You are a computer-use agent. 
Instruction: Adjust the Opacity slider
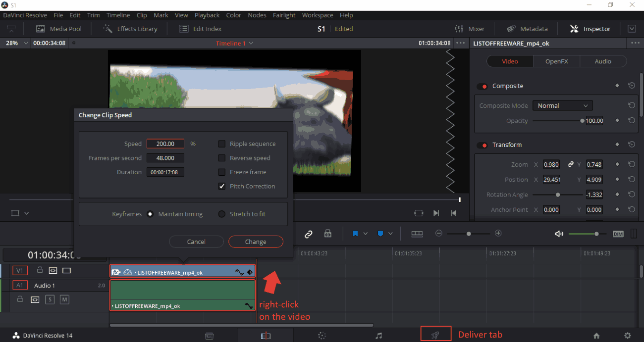click(557, 121)
